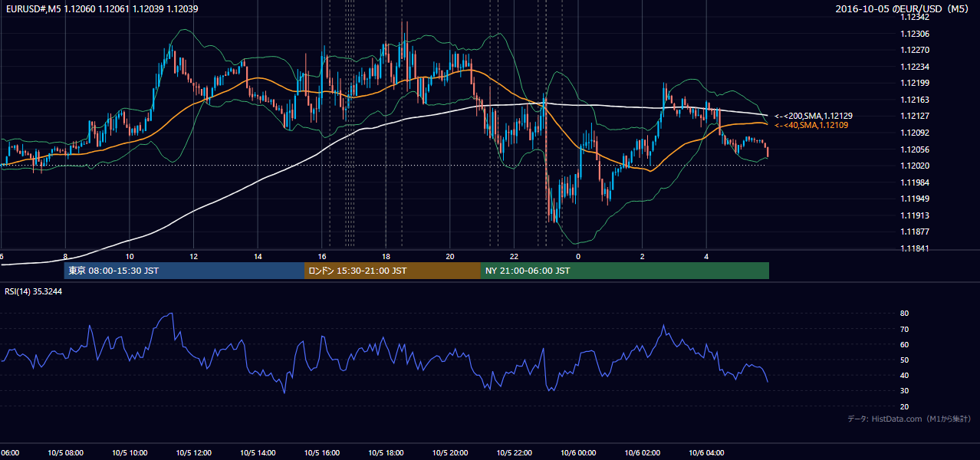The height and width of the screenshot is (460, 980).
Task: Click the 10/6 04:00 time axis label
Action: [706, 453]
